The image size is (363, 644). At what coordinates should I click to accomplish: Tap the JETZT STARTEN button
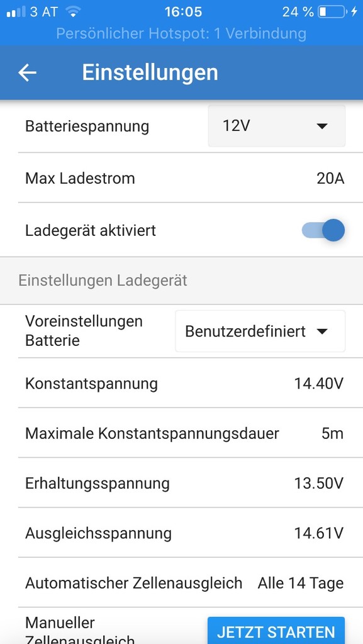(276, 631)
